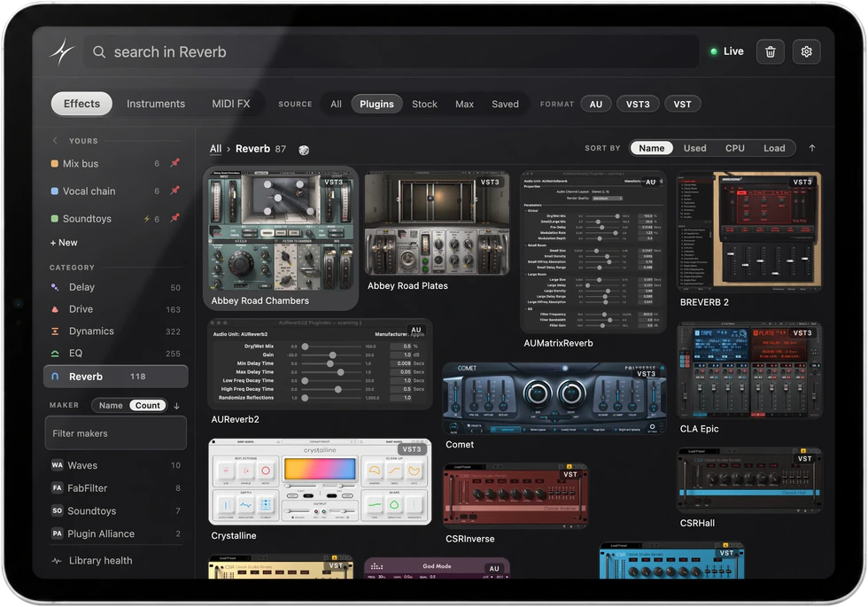Open the Abbey Road Chambers plugin card
The image size is (868, 607).
click(x=281, y=238)
